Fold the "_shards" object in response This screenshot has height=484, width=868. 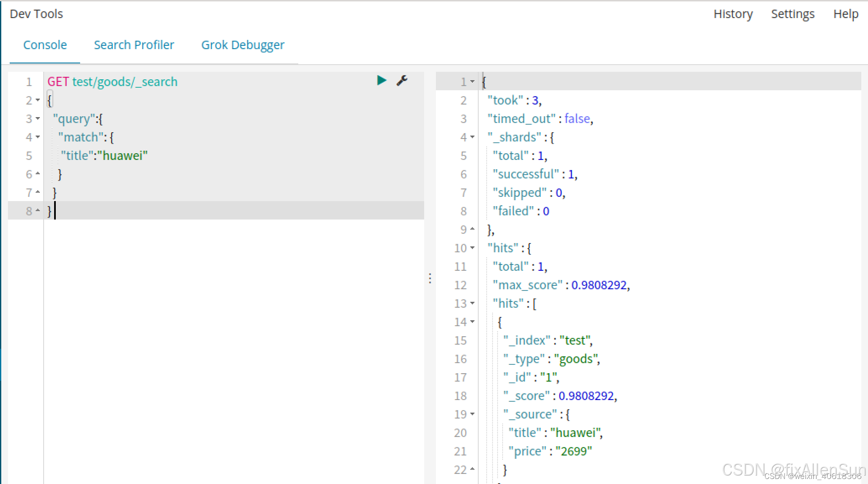[x=472, y=137]
